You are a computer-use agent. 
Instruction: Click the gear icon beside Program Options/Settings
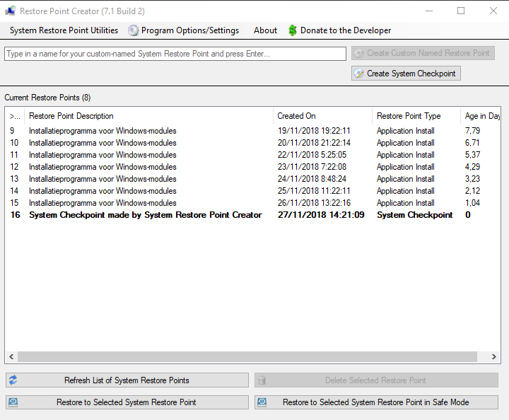tap(133, 30)
